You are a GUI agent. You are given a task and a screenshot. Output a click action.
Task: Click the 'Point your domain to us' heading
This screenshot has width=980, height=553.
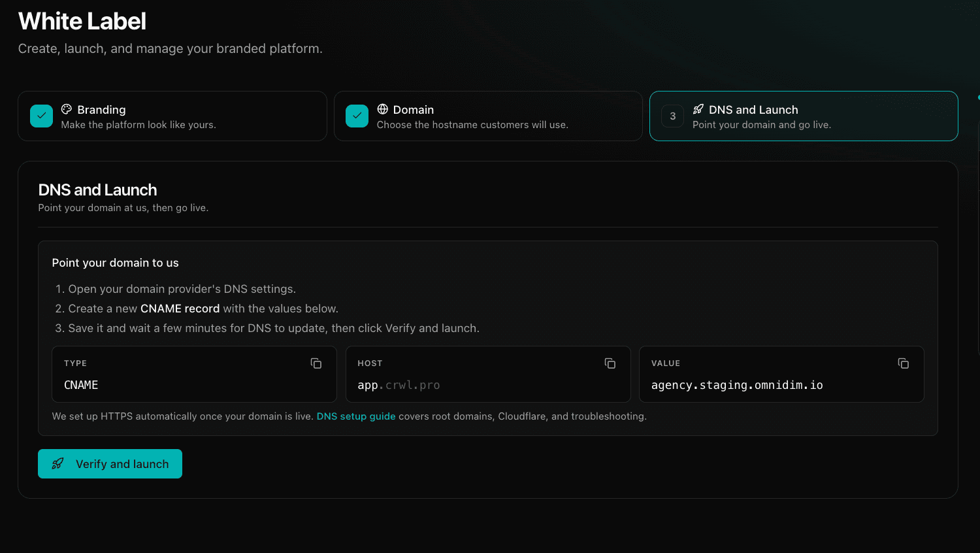[115, 263]
